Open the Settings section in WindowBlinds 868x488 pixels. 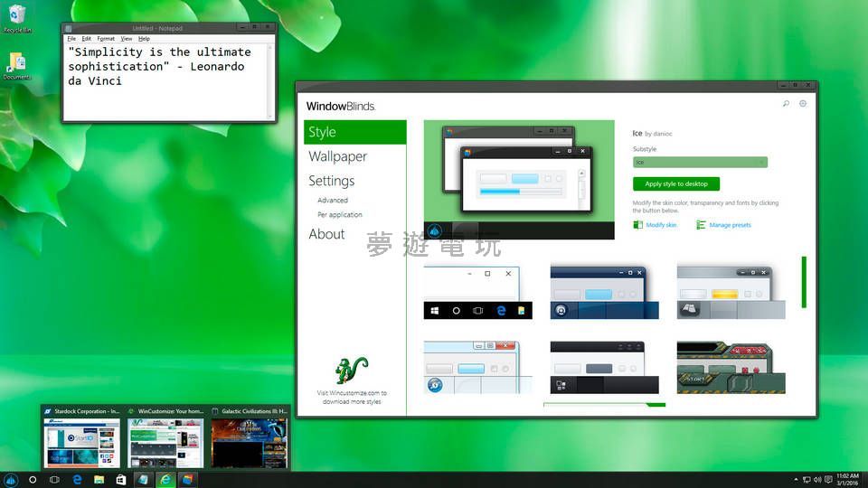point(331,181)
